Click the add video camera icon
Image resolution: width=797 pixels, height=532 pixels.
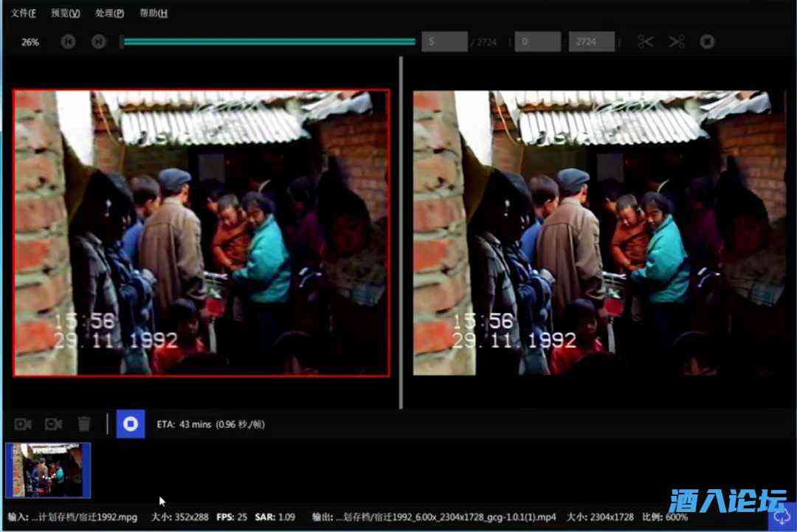[x=23, y=424]
